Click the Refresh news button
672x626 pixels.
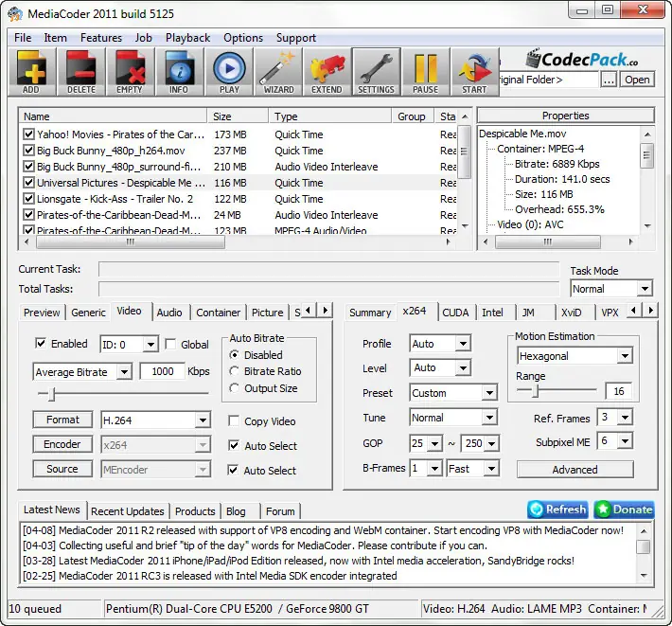click(x=558, y=510)
